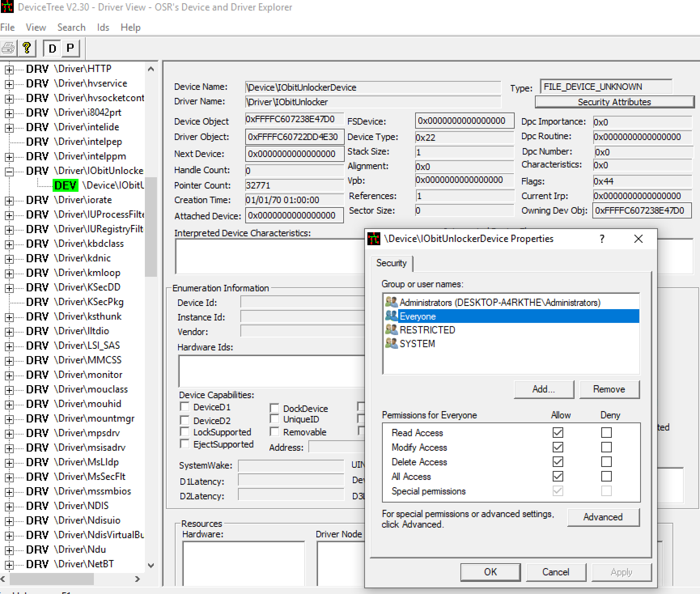Screen dimensions: 700x594
Task: Switch to PnP view with P button
Action: (70, 48)
